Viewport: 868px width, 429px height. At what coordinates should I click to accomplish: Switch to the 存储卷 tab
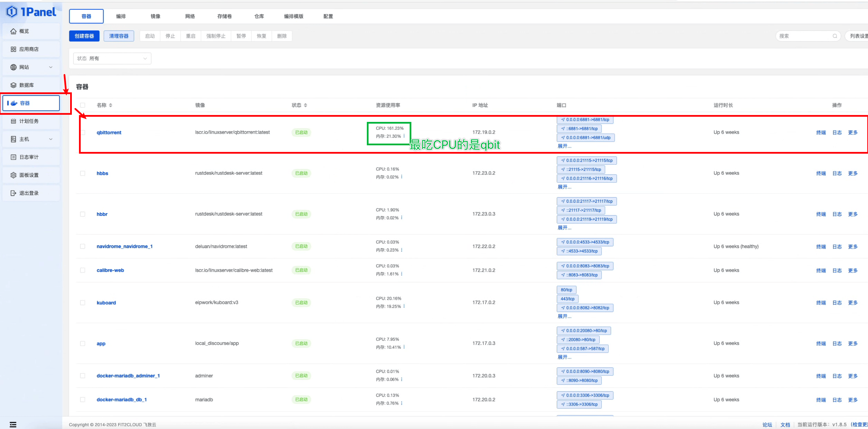tap(224, 16)
